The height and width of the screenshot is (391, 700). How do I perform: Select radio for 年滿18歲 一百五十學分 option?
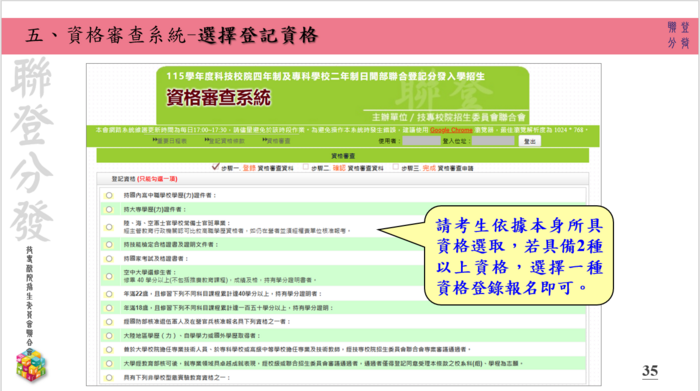tap(109, 308)
